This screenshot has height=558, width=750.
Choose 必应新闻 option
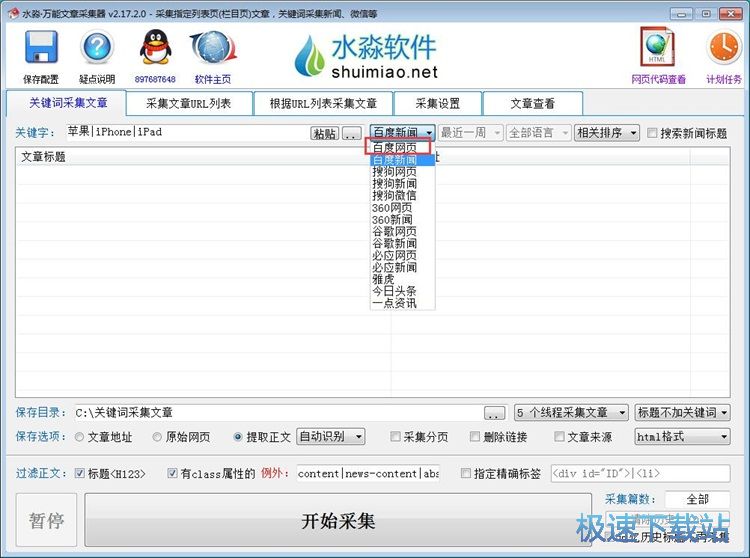click(x=403, y=268)
